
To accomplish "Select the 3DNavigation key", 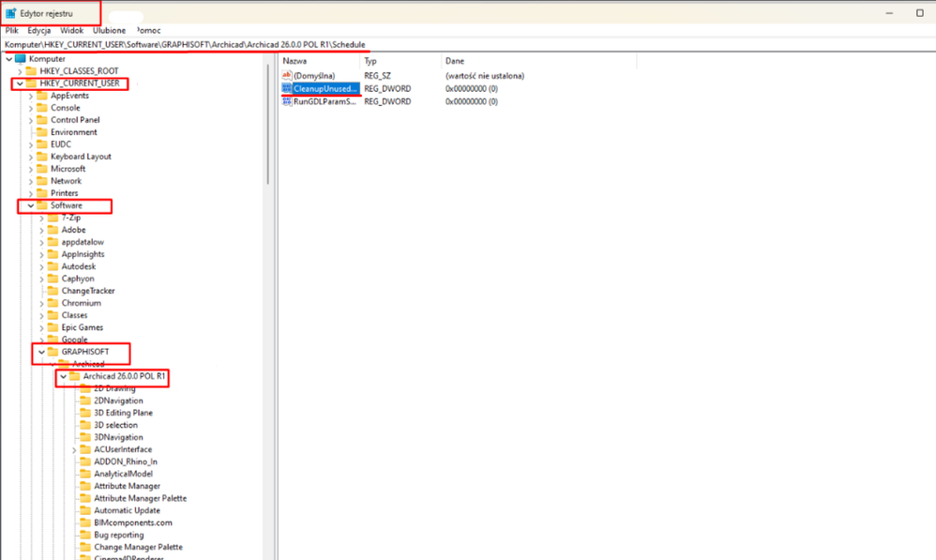I will 118,438.
